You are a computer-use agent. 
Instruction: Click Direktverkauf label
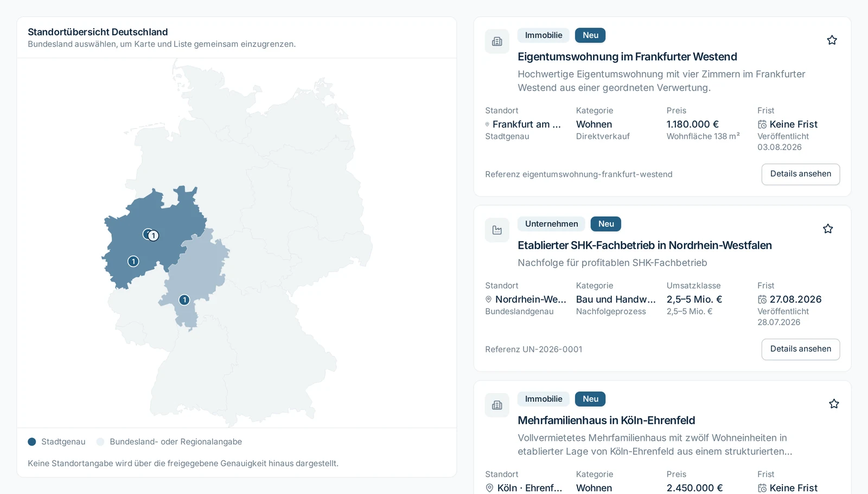(x=603, y=136)
